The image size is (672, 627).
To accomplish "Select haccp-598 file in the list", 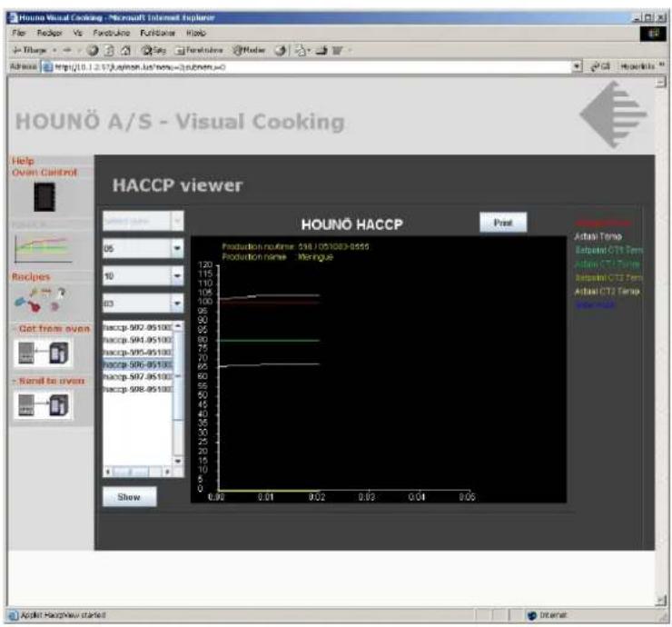I will (x=137, y=389).
